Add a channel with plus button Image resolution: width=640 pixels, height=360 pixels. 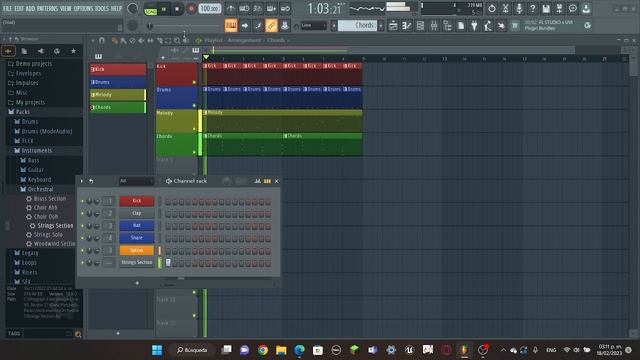137,283
